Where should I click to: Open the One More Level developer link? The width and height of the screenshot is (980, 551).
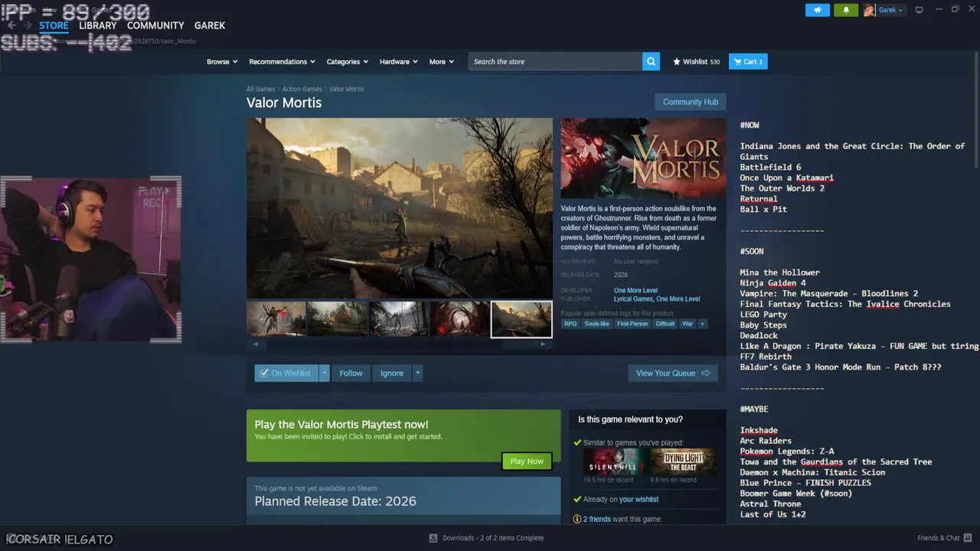pos(635,291)
